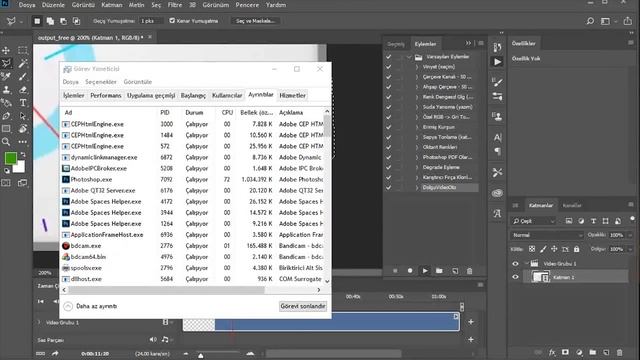Select the Magic Wand tool
The height and width of the screenshot is (360, 640).
tap(23, 63)
